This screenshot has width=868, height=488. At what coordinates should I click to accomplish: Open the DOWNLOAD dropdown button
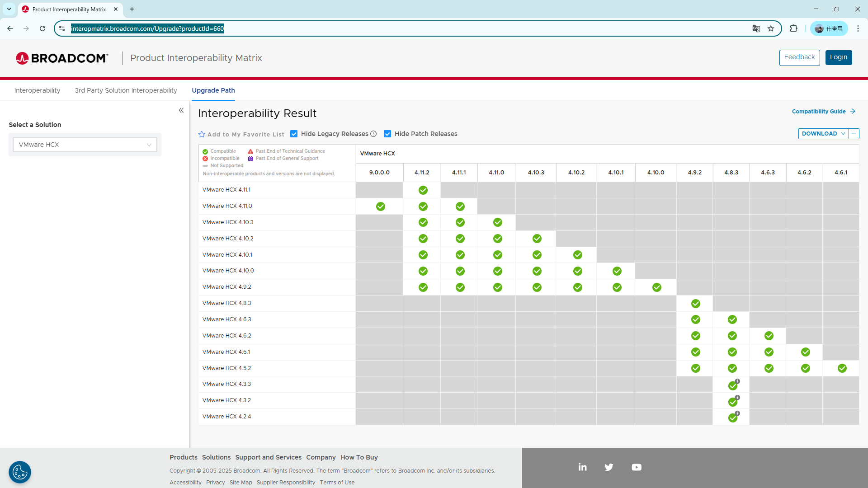tap(823, 134)
